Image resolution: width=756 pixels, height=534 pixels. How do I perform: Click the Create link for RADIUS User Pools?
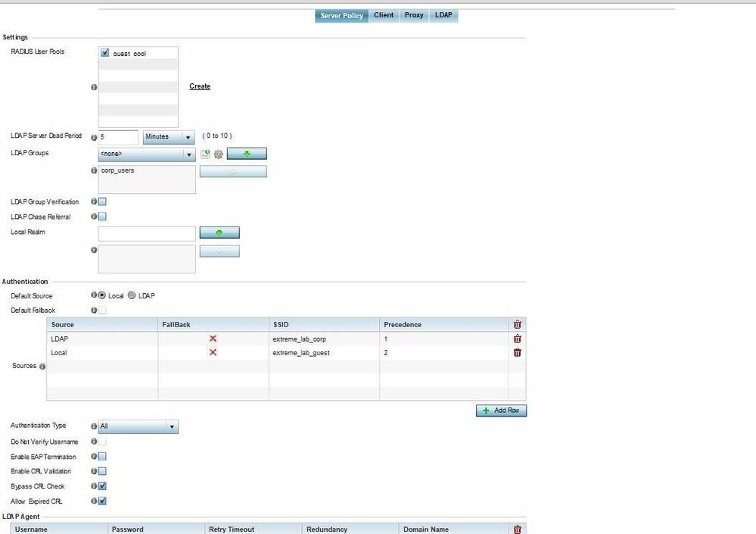(x=200, y=86)
